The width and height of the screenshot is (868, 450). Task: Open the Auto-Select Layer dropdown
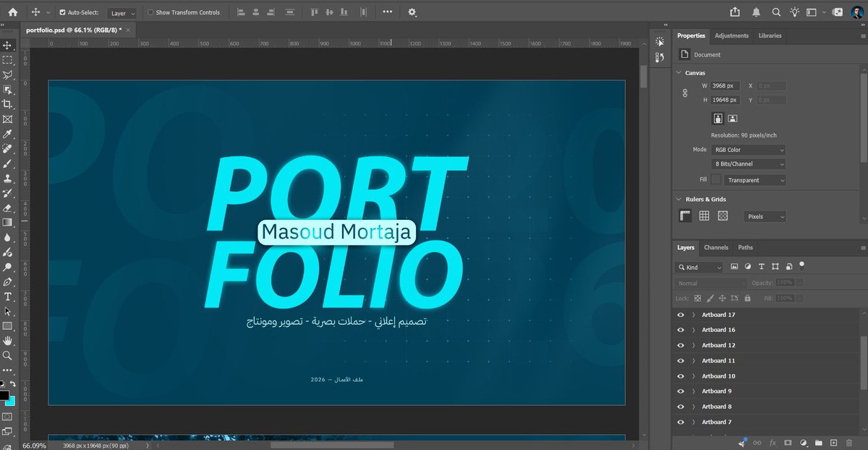point(122,13)
